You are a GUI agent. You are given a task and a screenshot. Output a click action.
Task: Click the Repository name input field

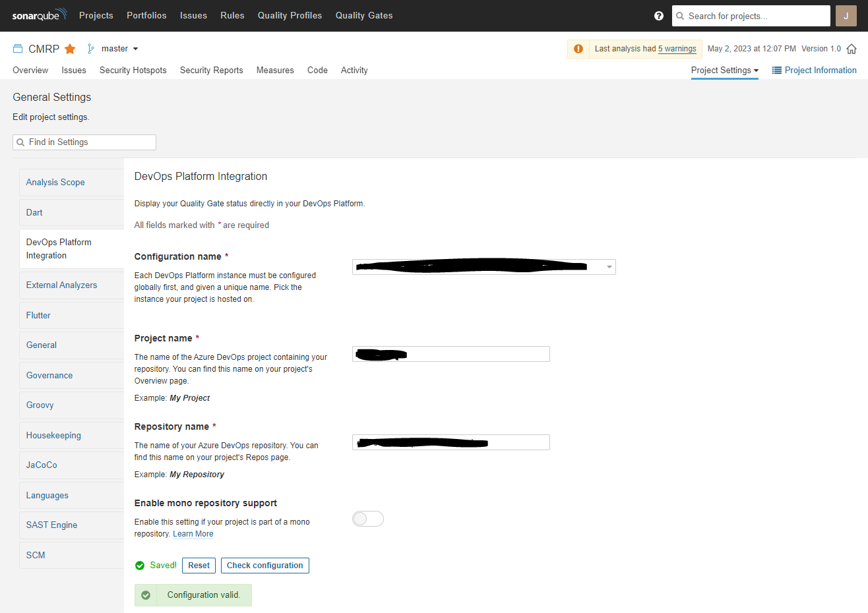(451, 442)
